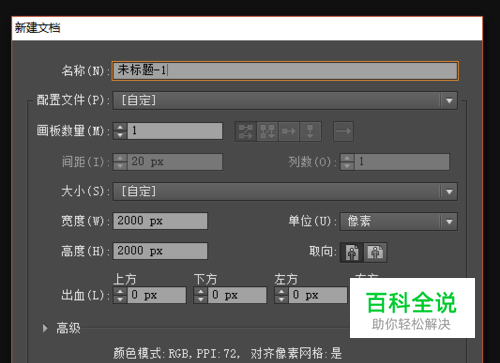Decrease the 画板数量 artboard count
Viewport: 500px width, 363px height.
(x=120, y=135)
